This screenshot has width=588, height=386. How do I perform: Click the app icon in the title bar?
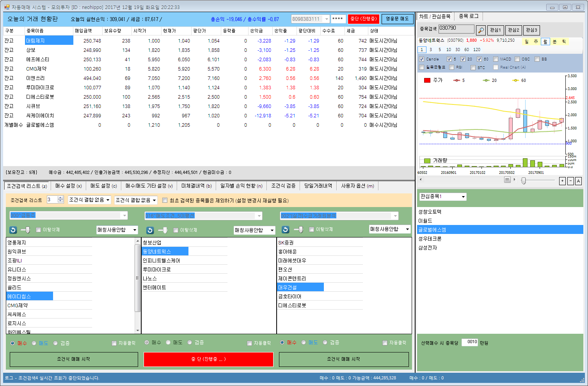[x=7, y=7]
